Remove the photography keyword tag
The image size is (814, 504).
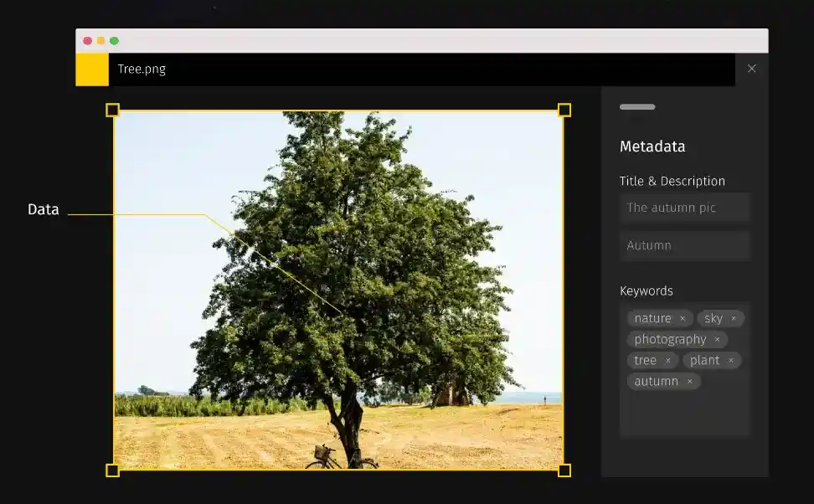(x=717, y=339)
